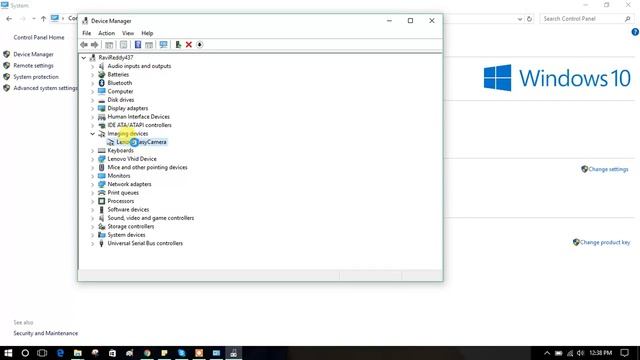Open the File menu
Viewport: 640px width, 360px height.
click(x=87, y=33)
